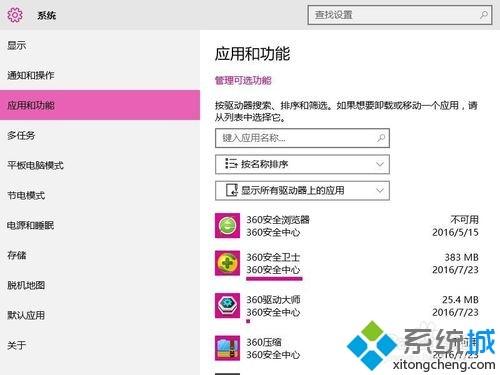Click the 360压缩 app icon

[x=227, y=348]
